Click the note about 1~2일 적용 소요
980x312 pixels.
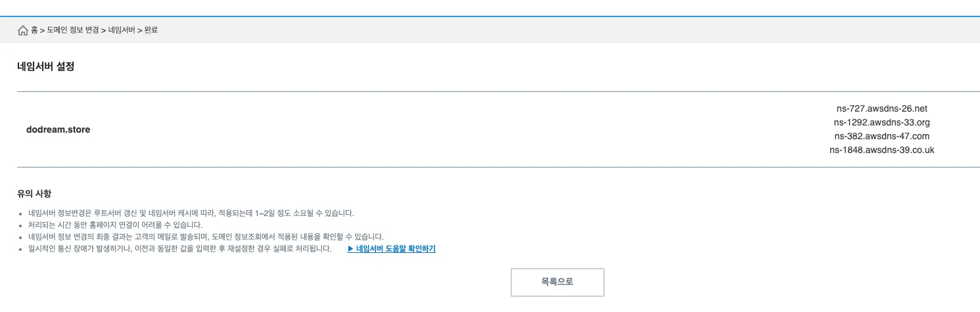coord(191,213)
